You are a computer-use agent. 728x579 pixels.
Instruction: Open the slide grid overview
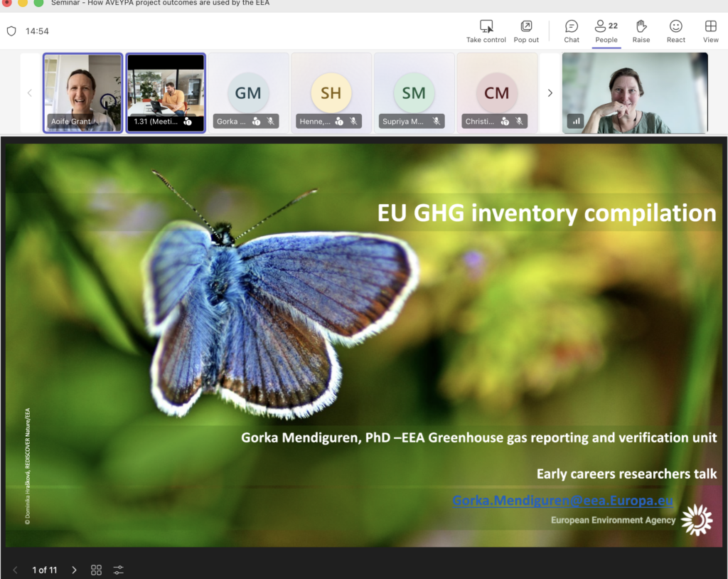tap(96, 570)
